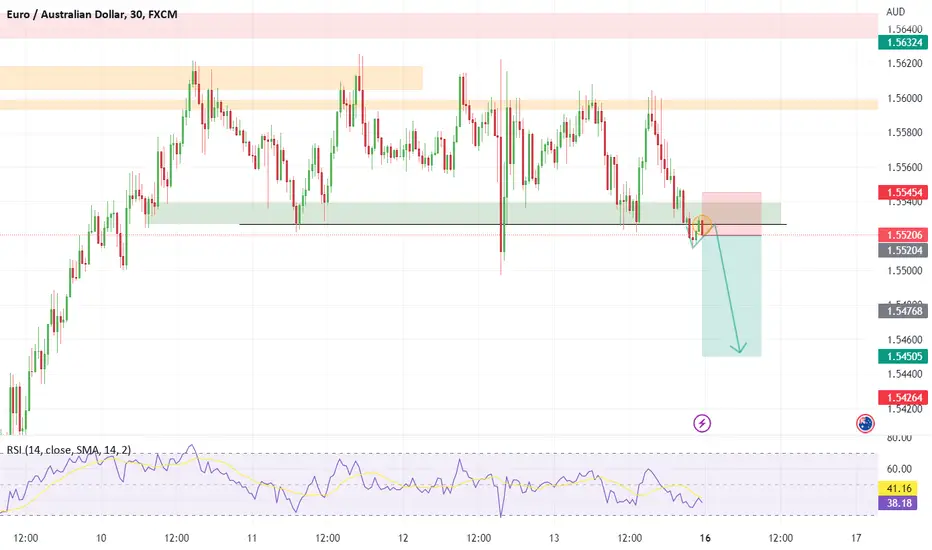
Task: Click the date label 16 on time axis
Action: tap(705, 538)
